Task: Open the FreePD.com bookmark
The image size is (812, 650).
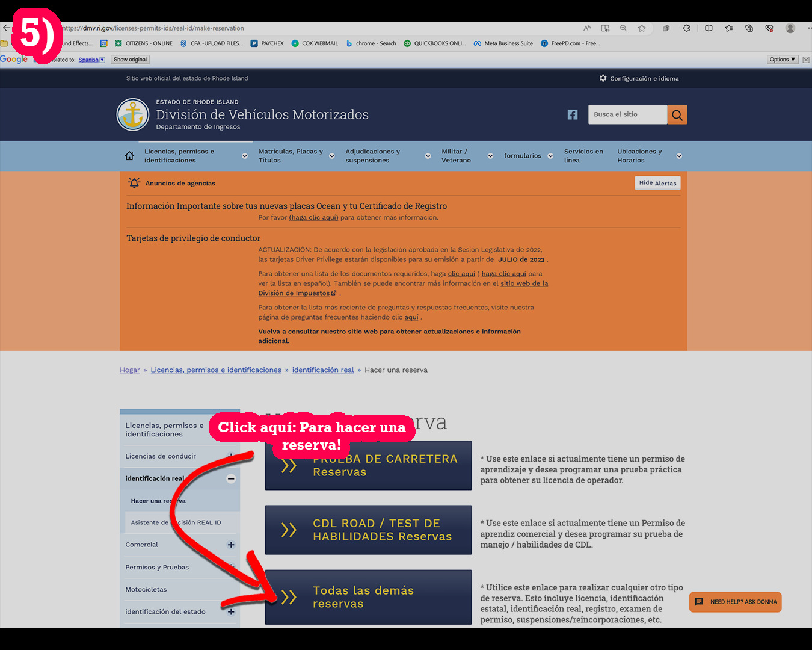Action: coord(570,43)
